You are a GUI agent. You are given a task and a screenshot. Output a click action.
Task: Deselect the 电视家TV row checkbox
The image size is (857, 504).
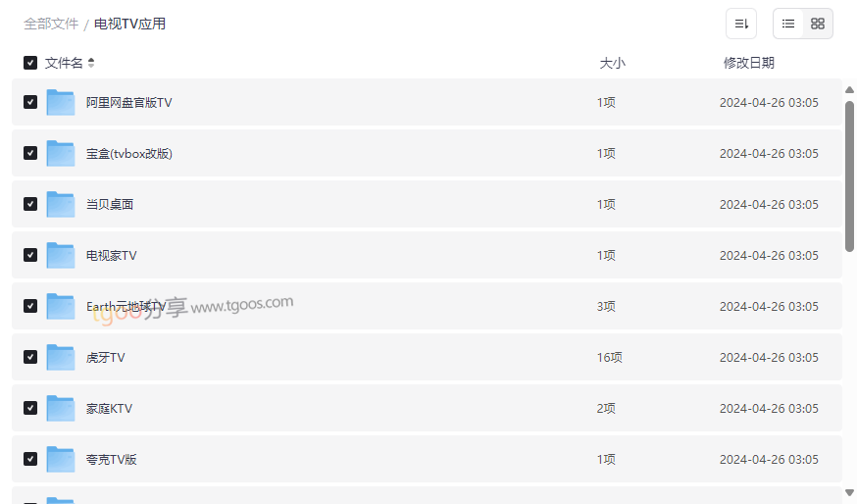pyautogui.click(x=30, y=255)
